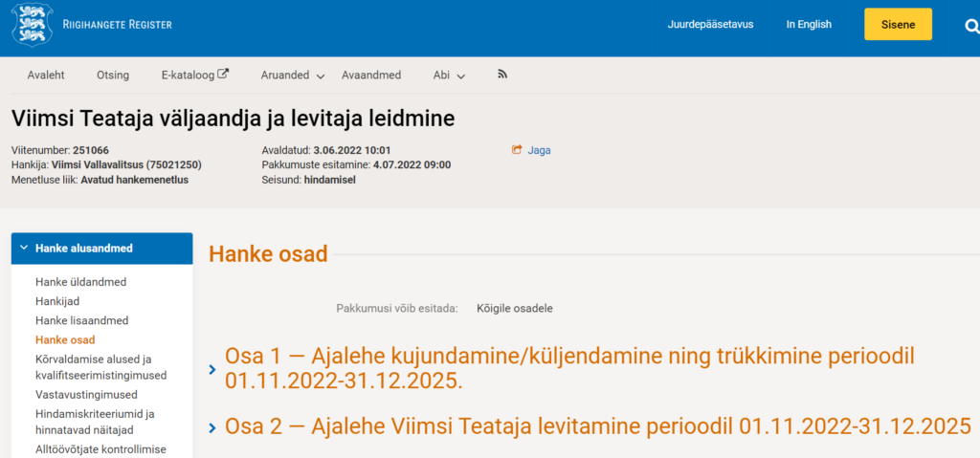The height and width of the screenshot is (458, 980).
Task: Click the Seisund hindamisel status text
Action: pyautogui.click(x=329, y=180)
